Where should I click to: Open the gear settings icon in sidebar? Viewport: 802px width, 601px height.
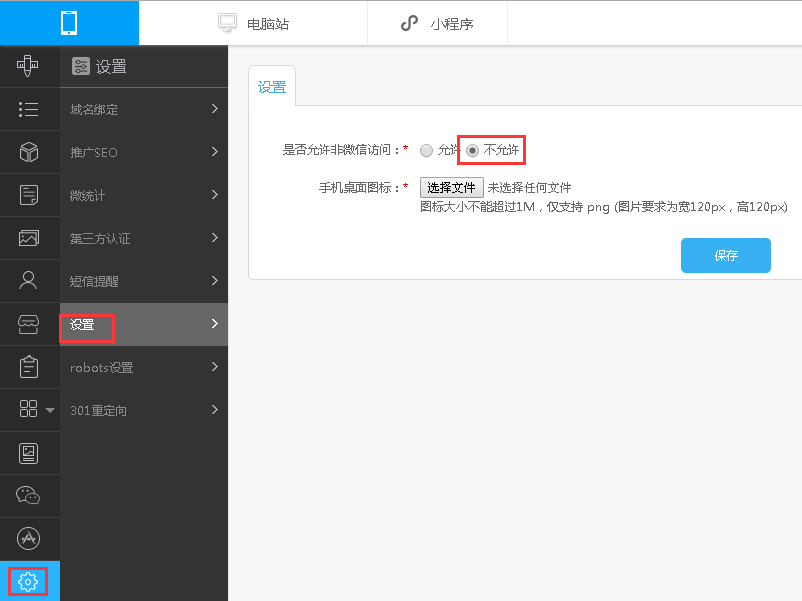(28, 582)
